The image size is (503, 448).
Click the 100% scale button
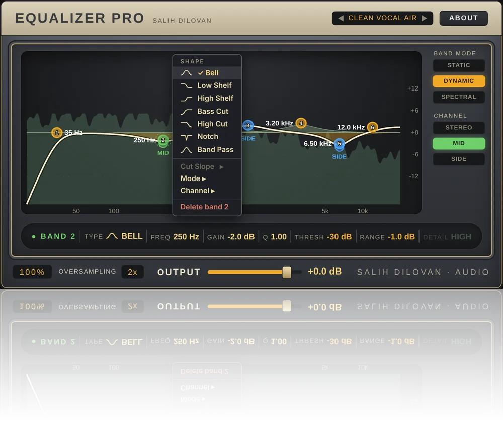[32, 272]
